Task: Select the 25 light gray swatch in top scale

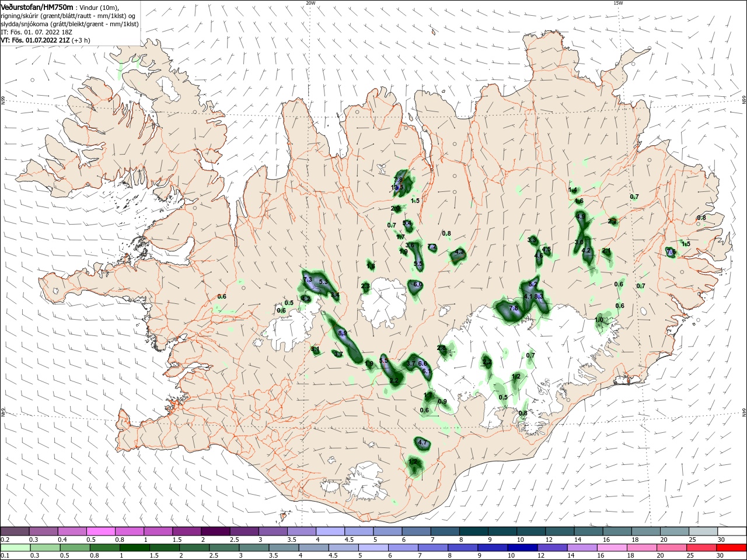Action: tap(703, 531)
